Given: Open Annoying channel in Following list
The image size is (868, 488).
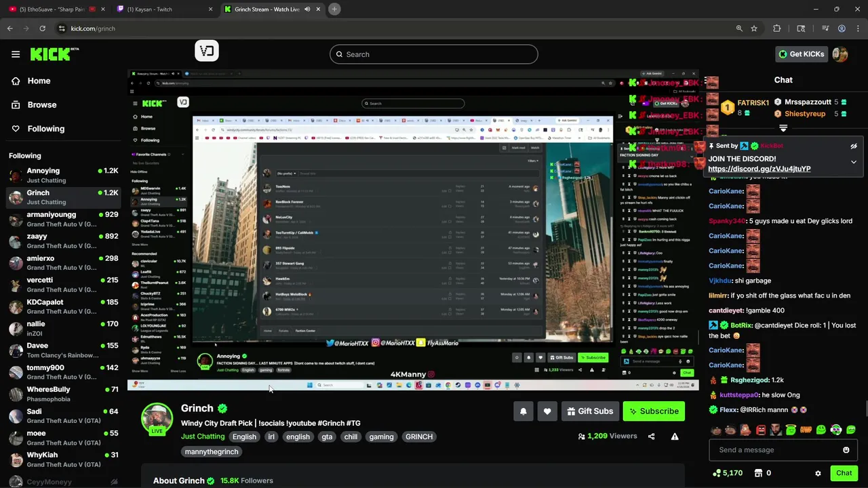Looking at the screenshot, I should [63, 176].
